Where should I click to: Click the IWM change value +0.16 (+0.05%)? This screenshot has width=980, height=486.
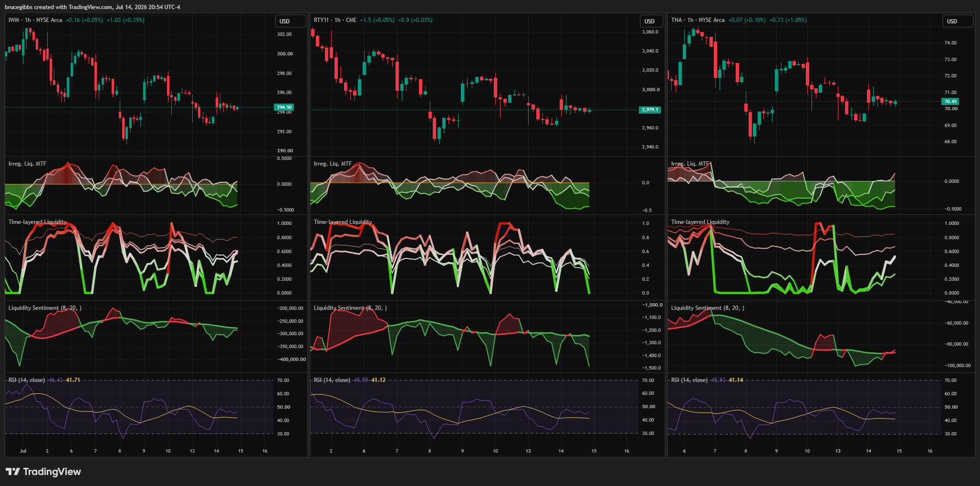[x=84, y=20]
